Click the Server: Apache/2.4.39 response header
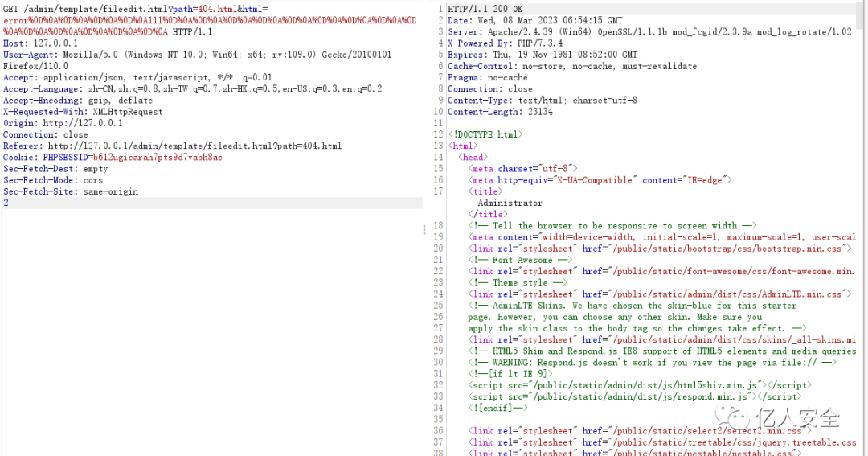Viewport: 868px width, 456px height. (649, 31)
